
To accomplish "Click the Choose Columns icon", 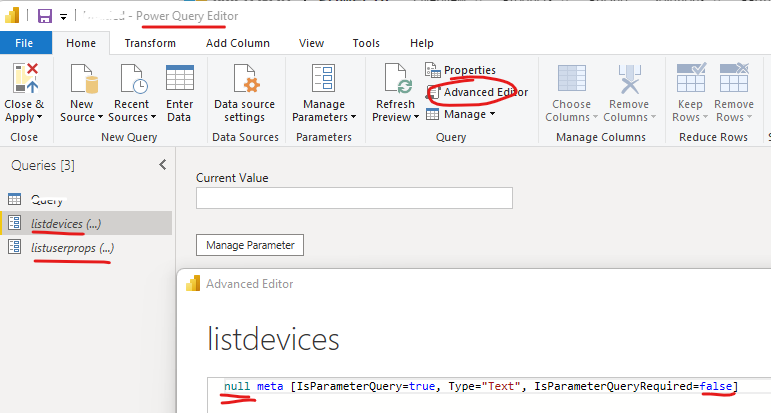I will pyautogui.click(x=571, y=78).
